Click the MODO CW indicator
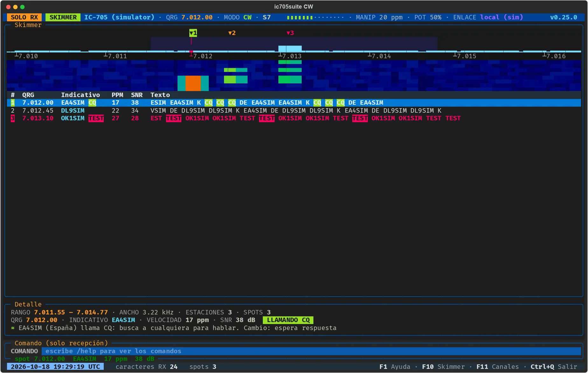The height and width of the screenshot is (373, 588). (238, 17)
